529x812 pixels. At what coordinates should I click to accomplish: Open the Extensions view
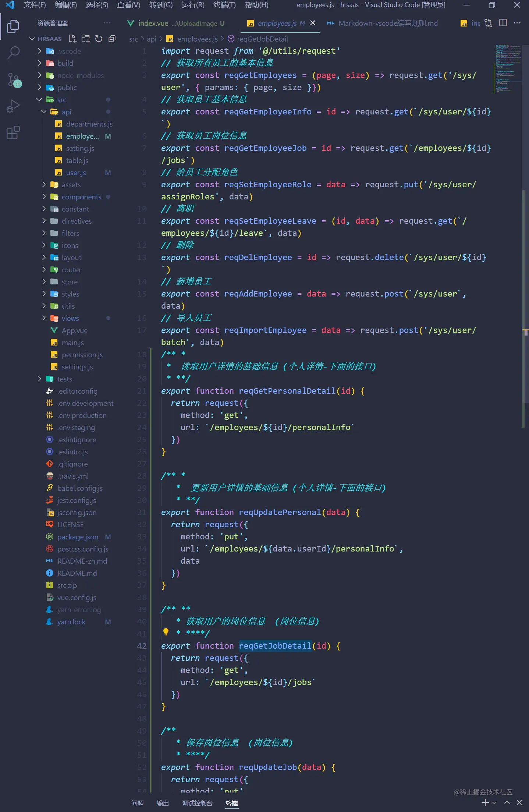pos(13,132)
